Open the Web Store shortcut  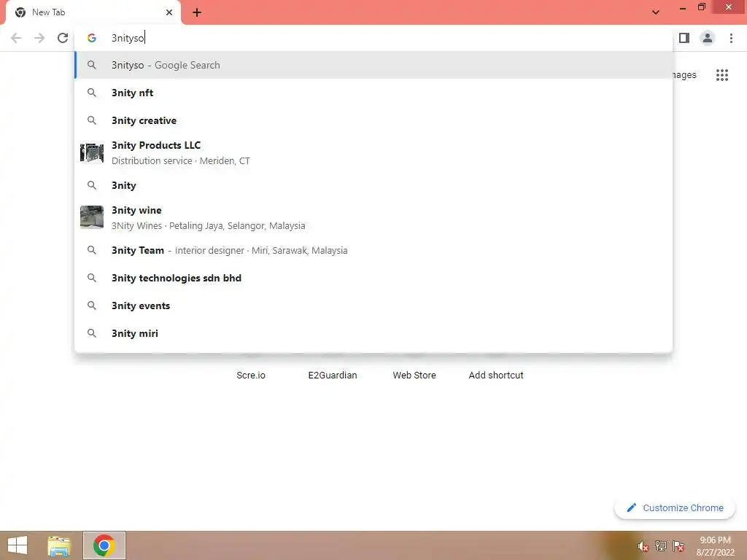[x=414, y=376]
